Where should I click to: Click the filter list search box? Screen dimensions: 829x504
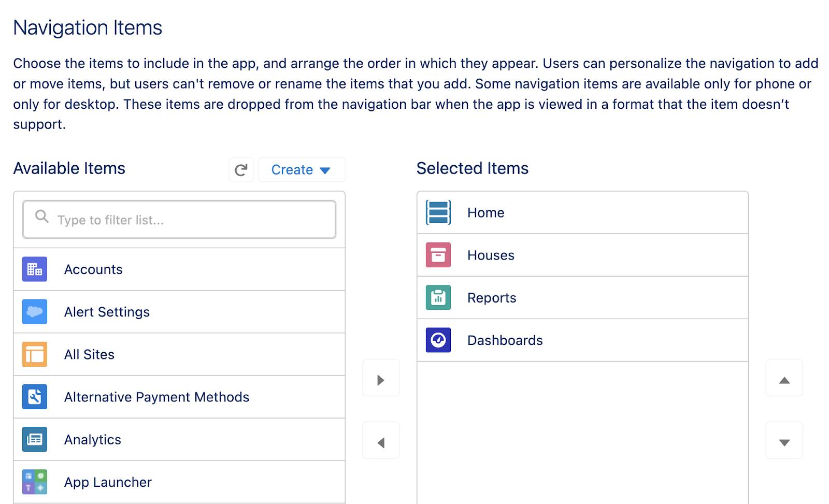pyautogui.click(x=178, y=219)
